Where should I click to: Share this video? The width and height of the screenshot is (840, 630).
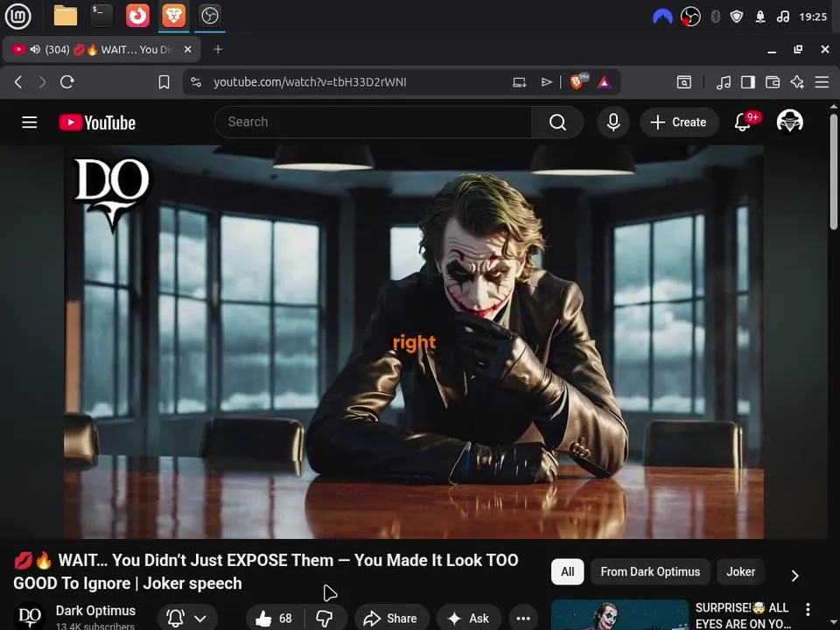pos(391,619)
